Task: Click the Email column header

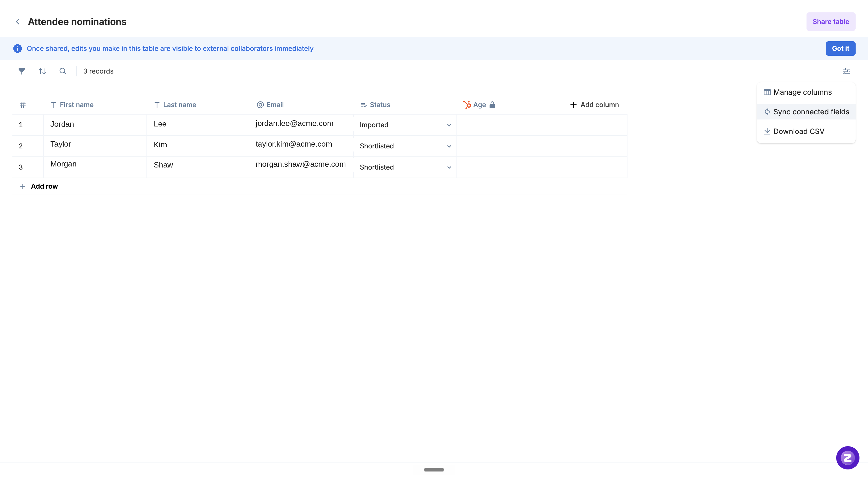Action: click(x=275, y=105)
